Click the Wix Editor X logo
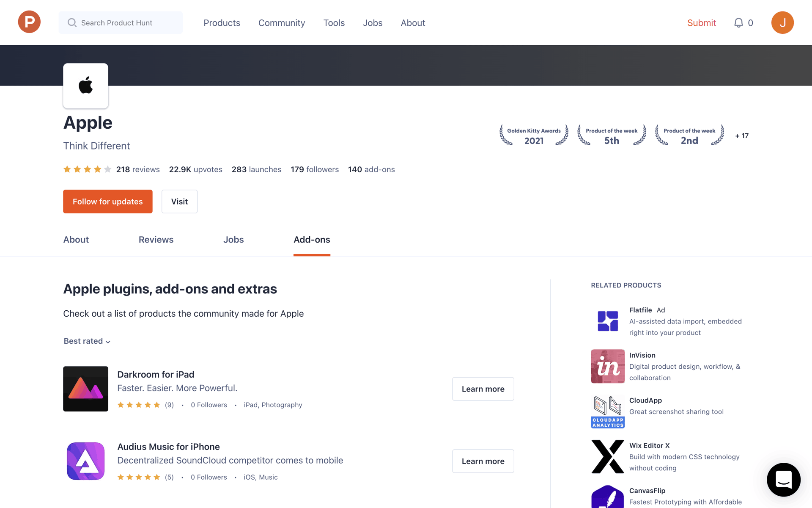812x508 pixels. tap(608, 456)
